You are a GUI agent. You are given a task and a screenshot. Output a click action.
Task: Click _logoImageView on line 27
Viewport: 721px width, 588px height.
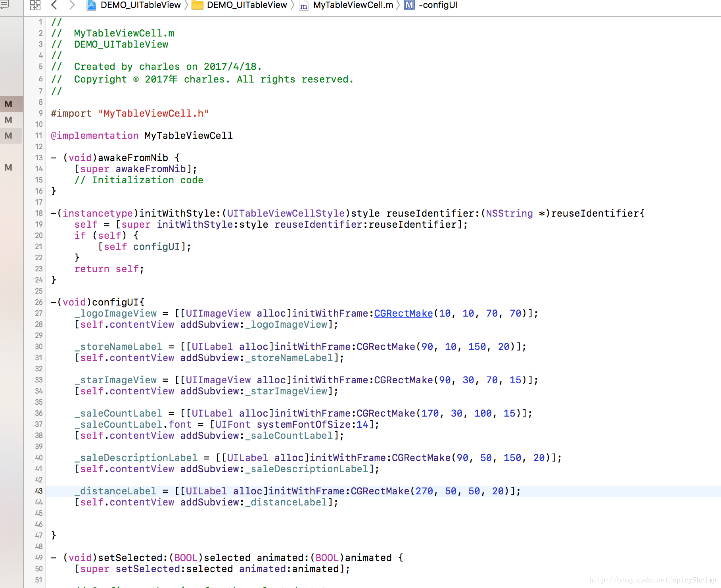point(115,313)
